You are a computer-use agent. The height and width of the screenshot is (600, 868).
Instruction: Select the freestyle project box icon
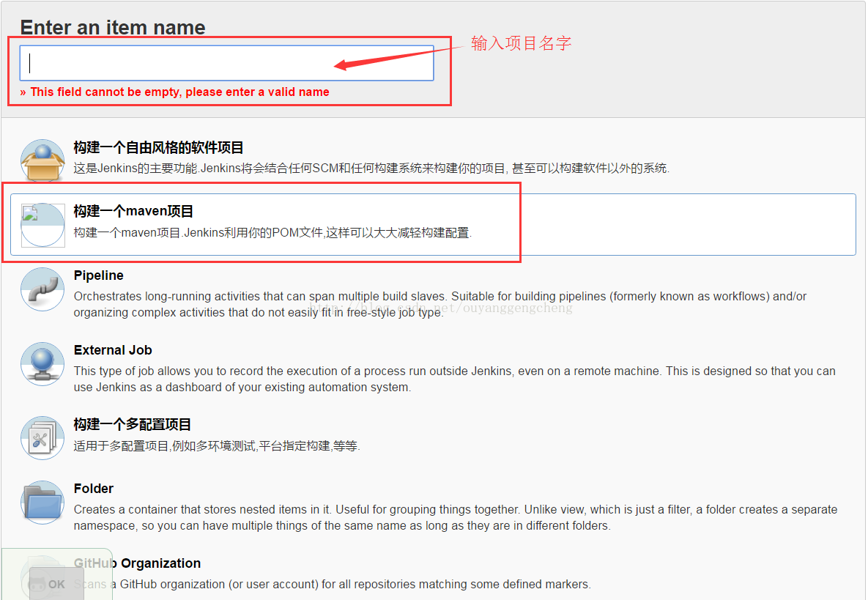tap(42, 160)
